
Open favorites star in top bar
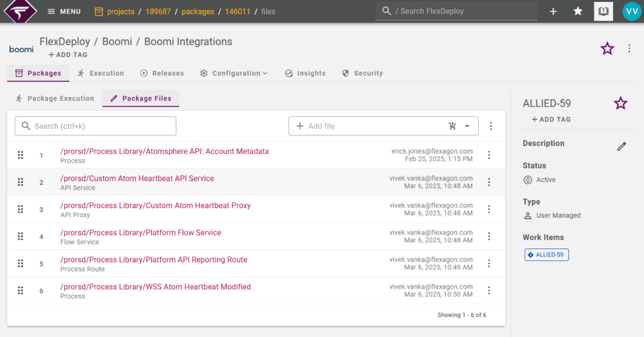tap(578, 11)
